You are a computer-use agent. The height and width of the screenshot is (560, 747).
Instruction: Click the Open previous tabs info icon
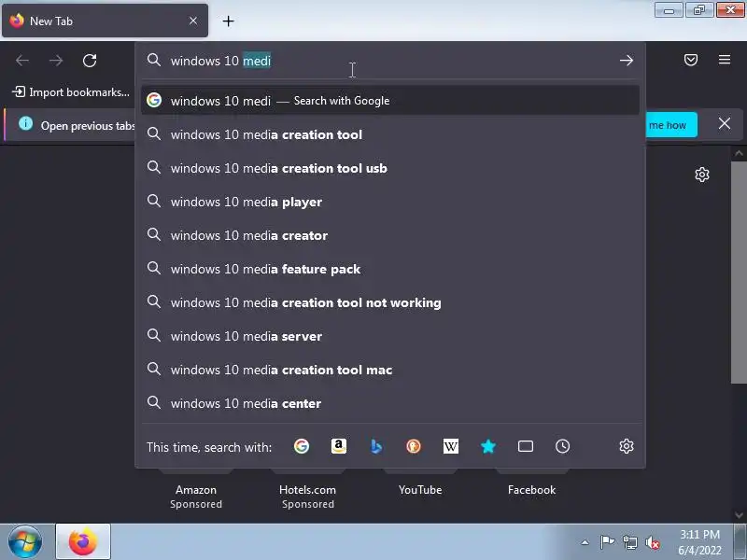click(x=26, y=124)
